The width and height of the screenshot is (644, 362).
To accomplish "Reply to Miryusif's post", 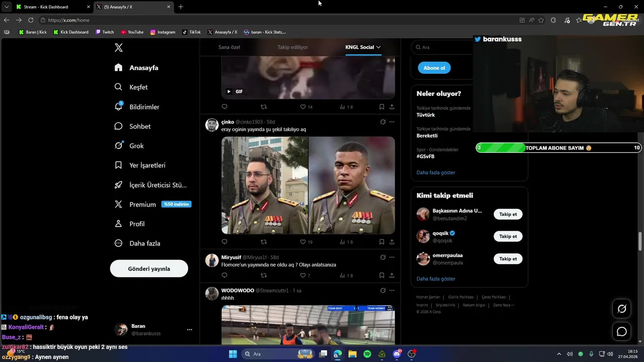I will (x=224, y=276).
